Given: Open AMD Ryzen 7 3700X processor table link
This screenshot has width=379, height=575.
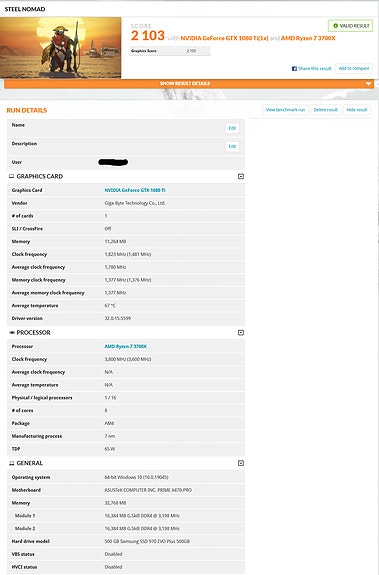Looking at the screenshot, I should 125,346.
